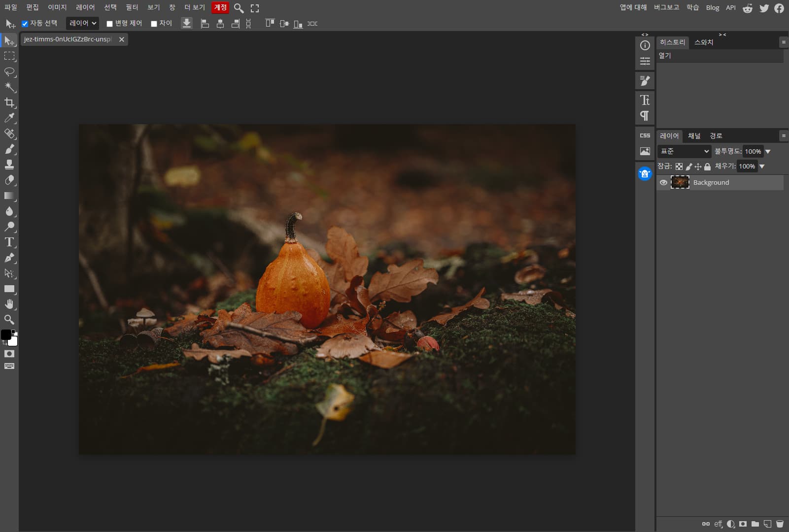The height and width of the screenshot is (532, 789).
Task: Select the Move tool
Action: (9, 40)
